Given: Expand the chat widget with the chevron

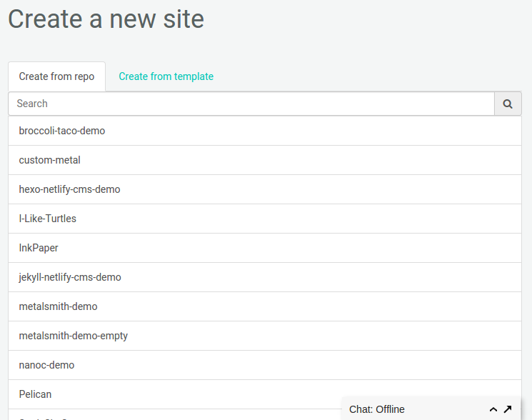Looking at the screenshot, I should click(x=493, y=409).
